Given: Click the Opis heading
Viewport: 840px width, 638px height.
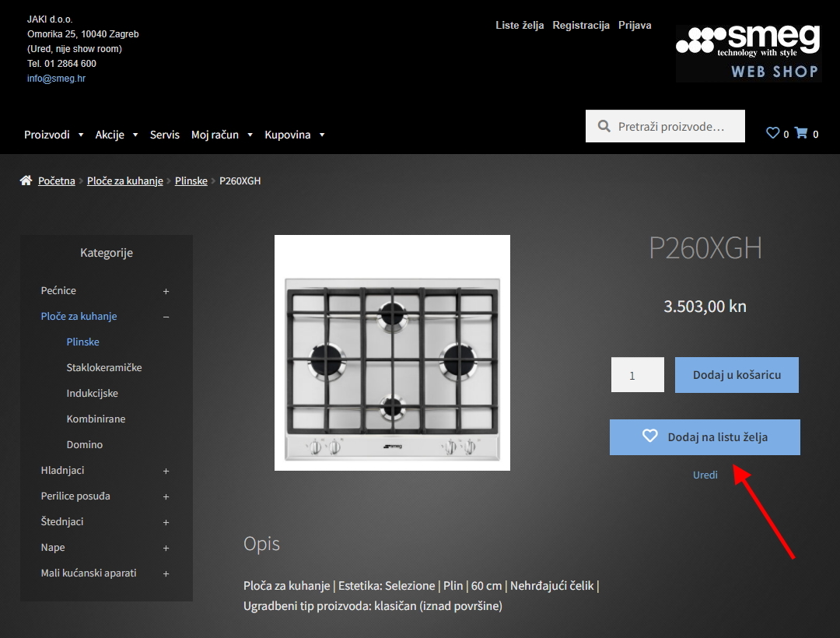Looking at the screenshot, I should pos(261,544).
